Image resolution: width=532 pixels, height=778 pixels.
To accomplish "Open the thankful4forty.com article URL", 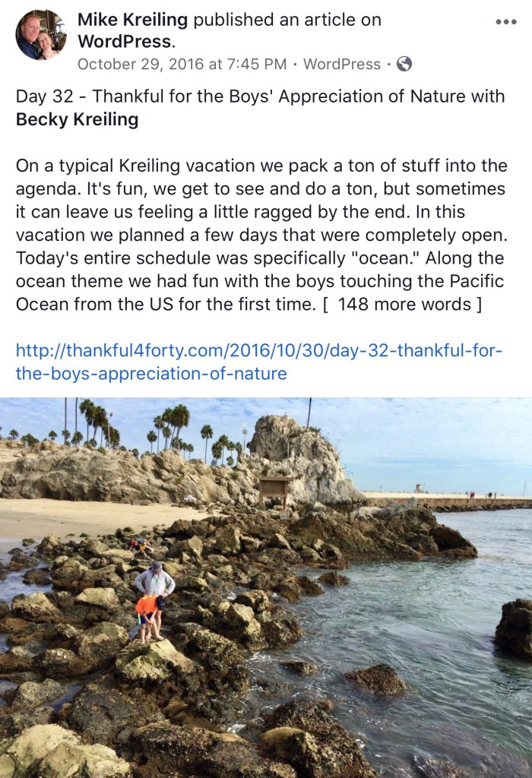I will pyautogui.click(x=258, y=362).
